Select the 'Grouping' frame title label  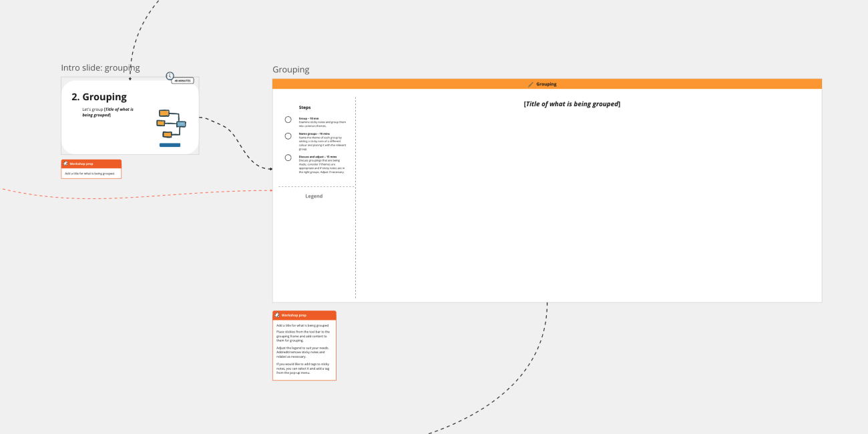290,69
